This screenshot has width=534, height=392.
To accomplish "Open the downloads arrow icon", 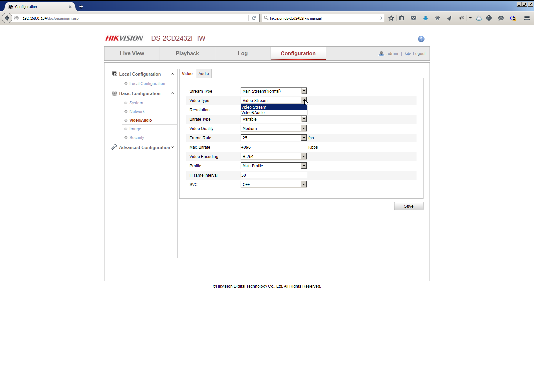I will click(x=426, y=18).
